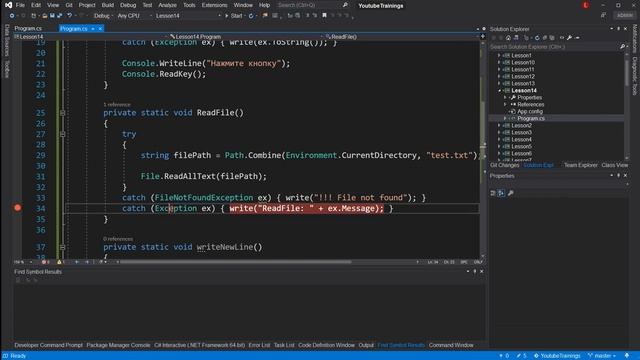Open the Lesson14 startup project dropdown

(x=188, y=16)
